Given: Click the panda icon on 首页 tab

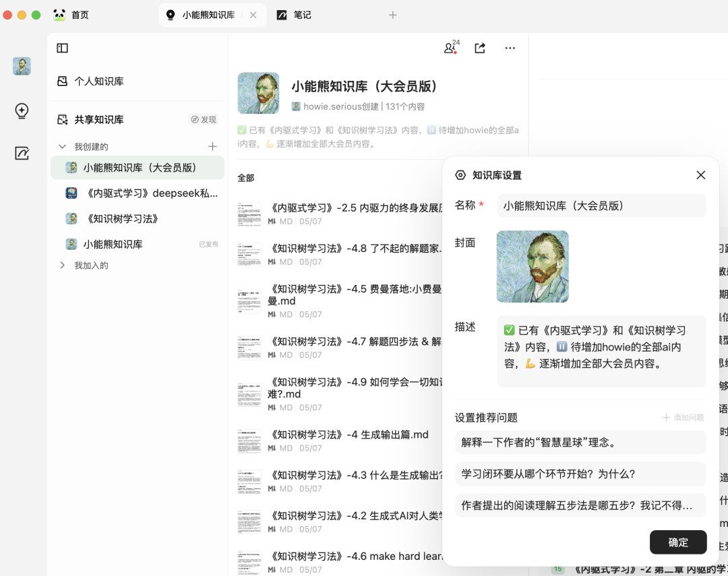Looking at the screenshot, I should pos(59,15).
